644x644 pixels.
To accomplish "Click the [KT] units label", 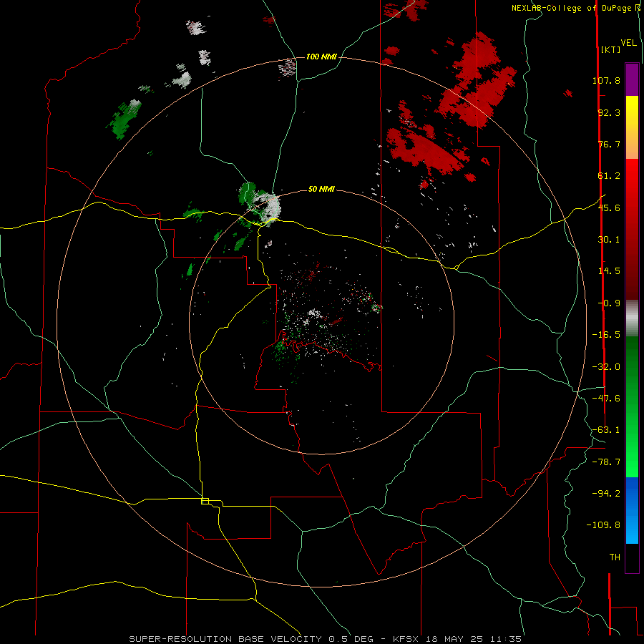I will 610,49.
